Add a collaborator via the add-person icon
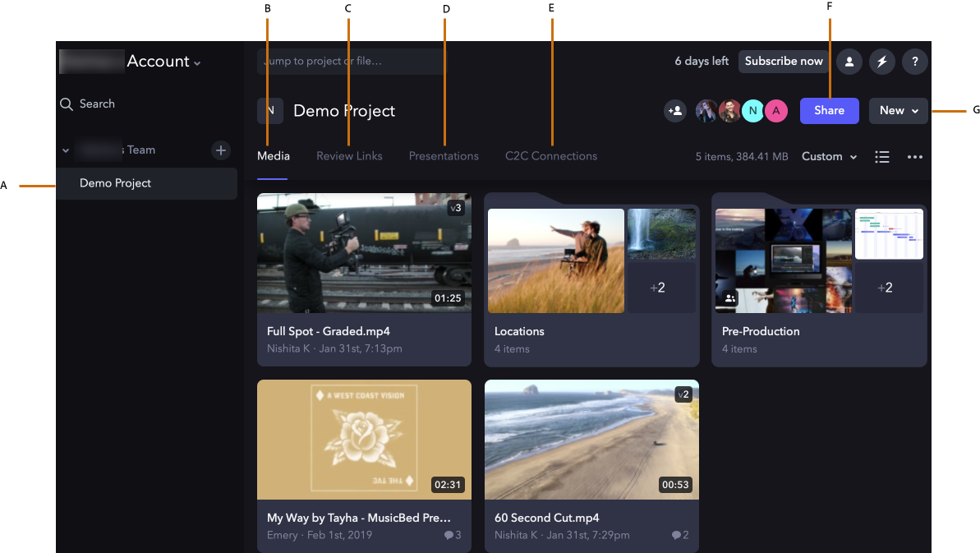Viewport: 980px width, 553px height. (x=674, y=111)
